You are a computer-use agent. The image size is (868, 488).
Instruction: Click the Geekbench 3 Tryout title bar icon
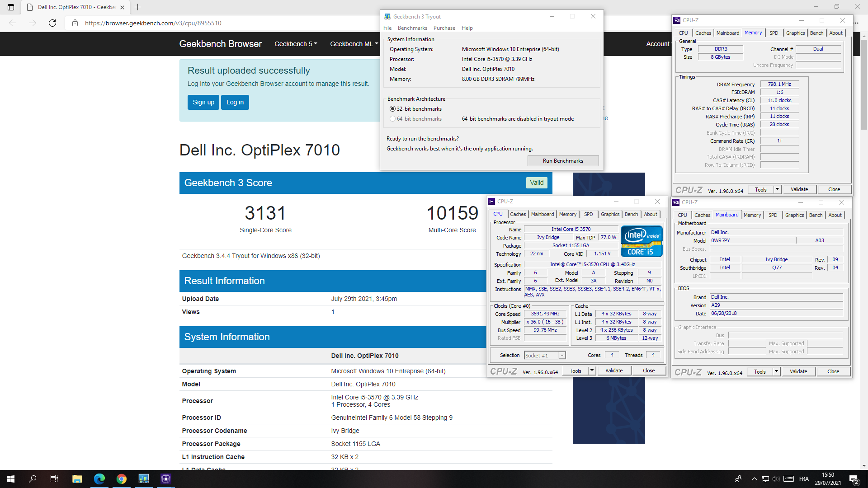pos(387,17)
